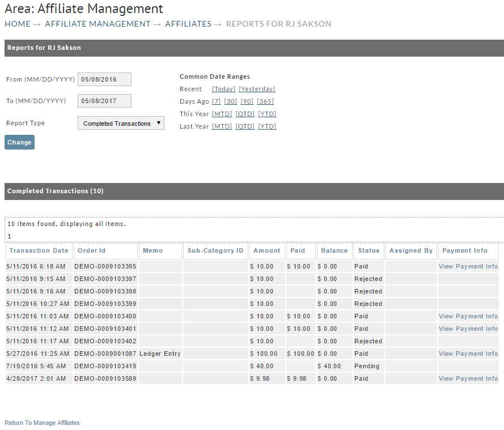
Task: Click date 5/11/2016 6:18 AM
Action: click(36, 266)
